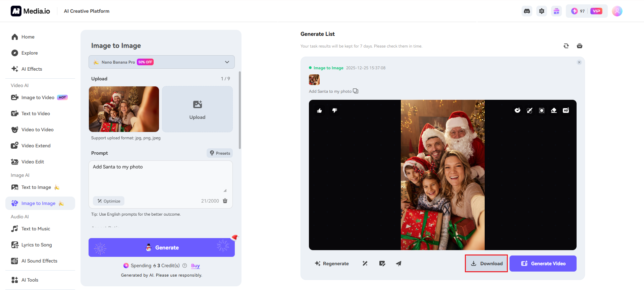644x294 pixels.
Task: Open the user avatar profile
Action: click(x=617, y=11)
